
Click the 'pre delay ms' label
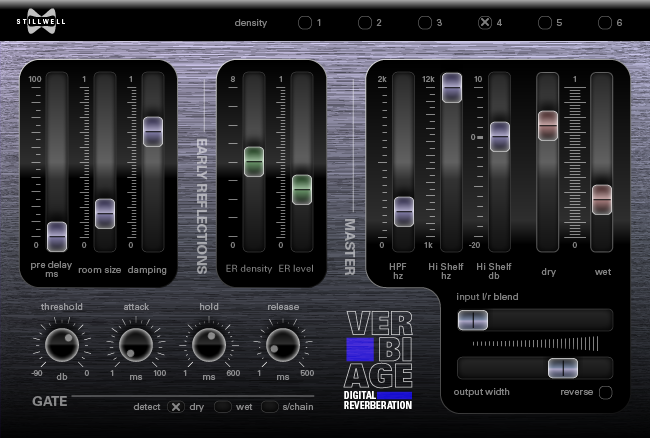pos(51,269)
